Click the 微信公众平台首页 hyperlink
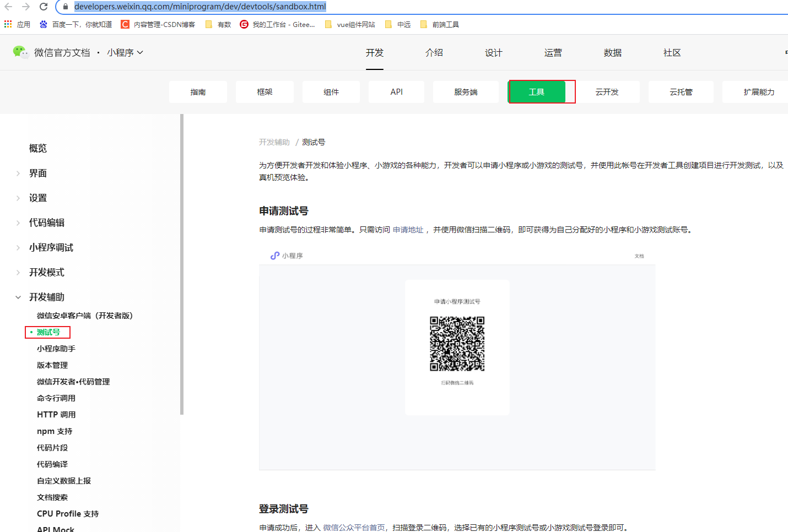The width and height of the screenshot is (788, 532). [x=354, y=528]
